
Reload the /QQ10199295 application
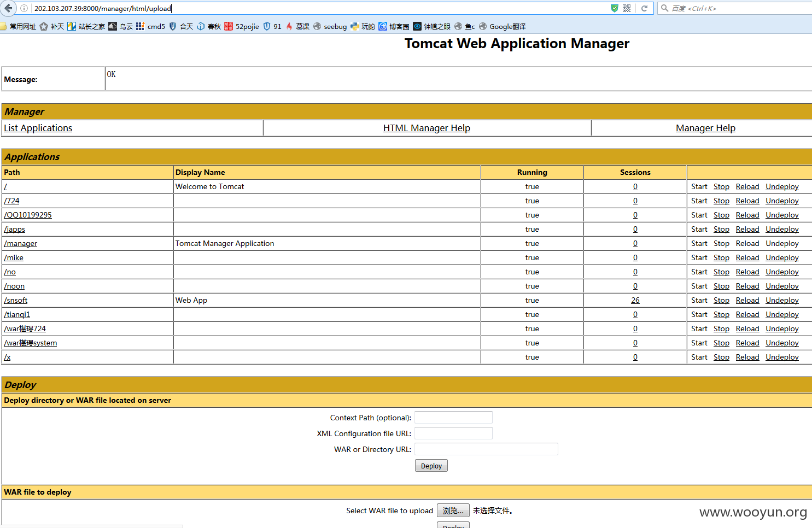747,215
